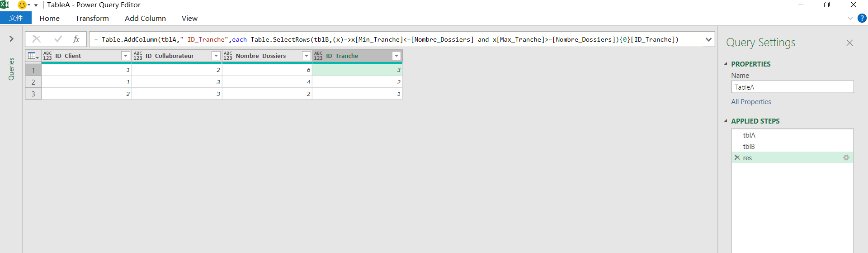Confirm the formula with checkmark icon
Image resolution: width=868 pixels, height=253 pixels.
pos(58,39)
